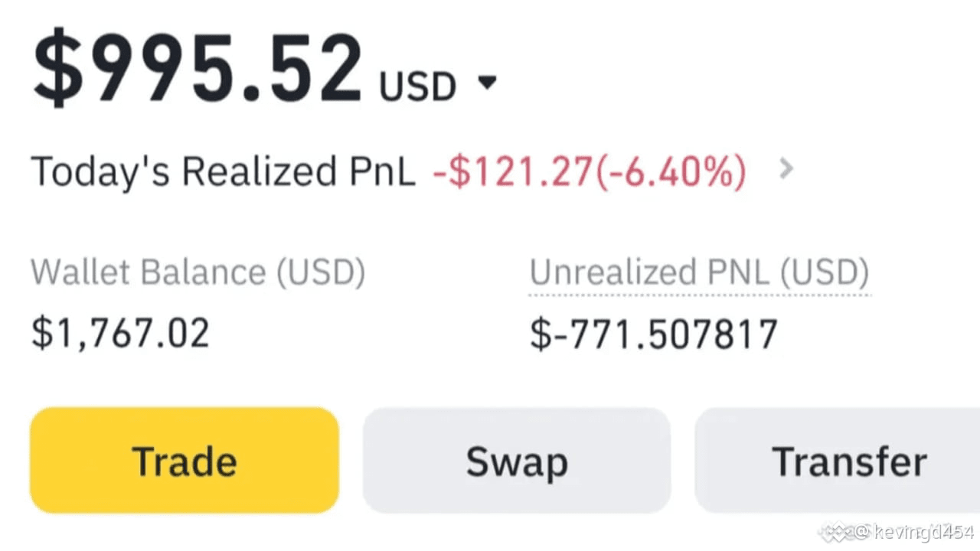The height and width of the screenshot is (551, 980).
Task: Open the USD currency dropdown arrow
Action: [487, 82]
